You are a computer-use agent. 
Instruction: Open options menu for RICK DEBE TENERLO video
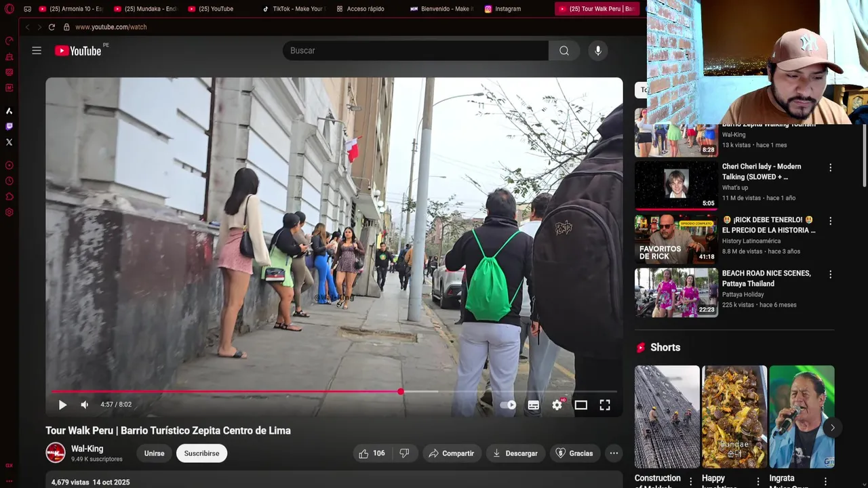(830, 221)
